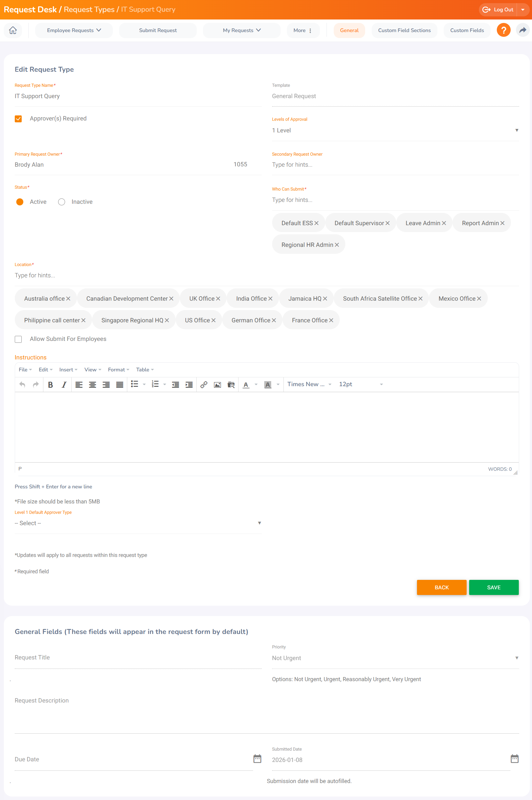Expand the Level 1 Default Approver Type dropdown
The height and width of the screenshot is (800, 532).
point(138,523)
